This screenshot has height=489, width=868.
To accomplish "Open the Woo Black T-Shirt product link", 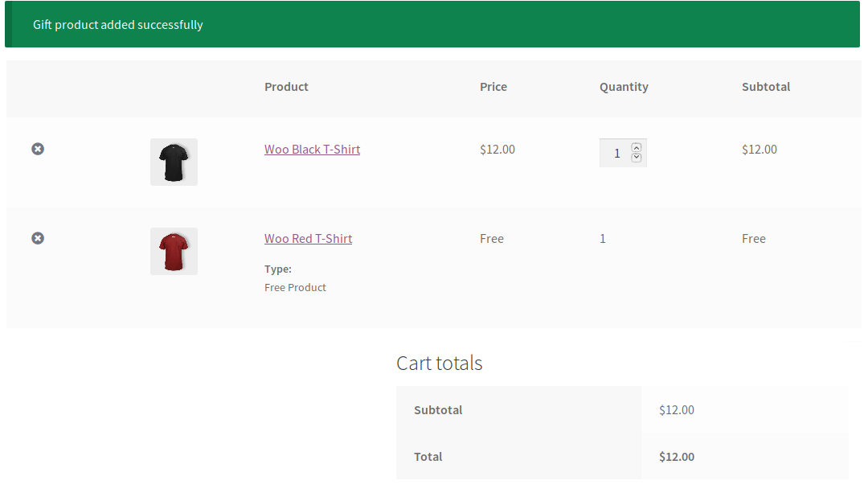I will [312, 150].
